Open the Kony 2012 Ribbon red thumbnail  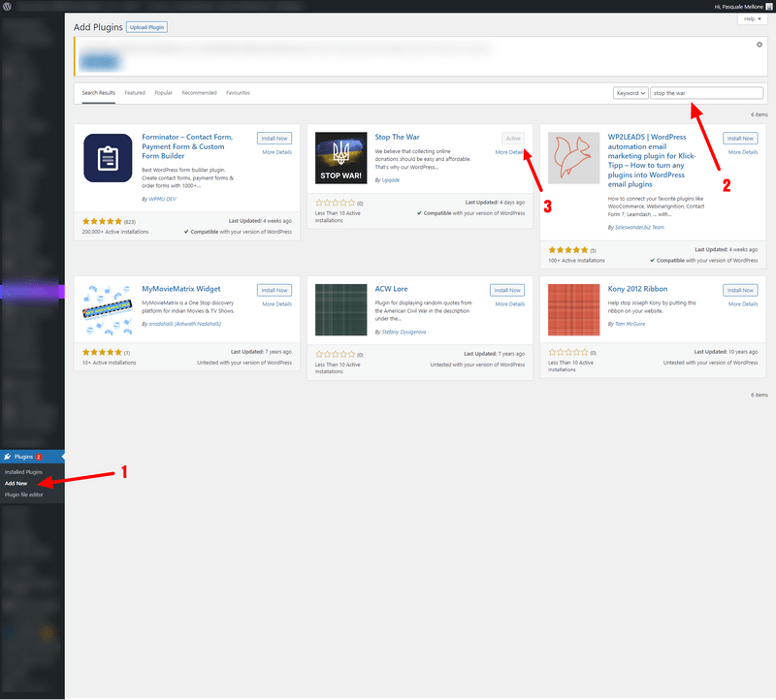pyautogui.click(x=574, y=309)
